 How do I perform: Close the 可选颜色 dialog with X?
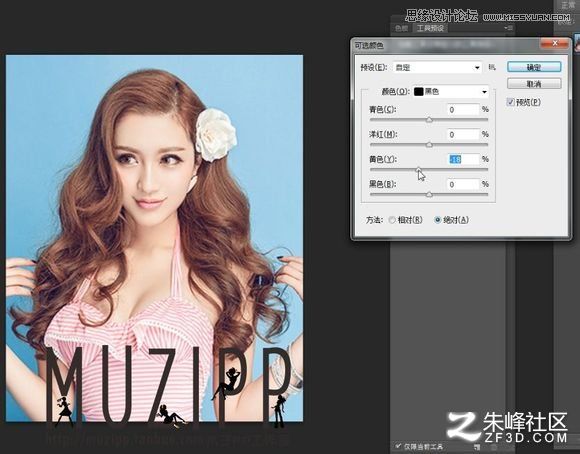(554, 44)
